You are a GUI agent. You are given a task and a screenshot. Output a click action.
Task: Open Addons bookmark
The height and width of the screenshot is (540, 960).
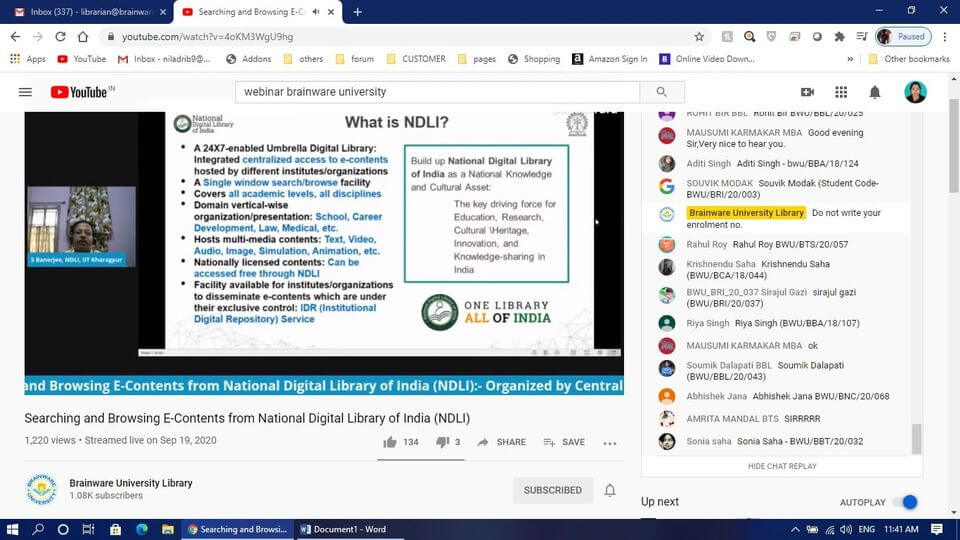pyautogui.click(x=249, y=59)
